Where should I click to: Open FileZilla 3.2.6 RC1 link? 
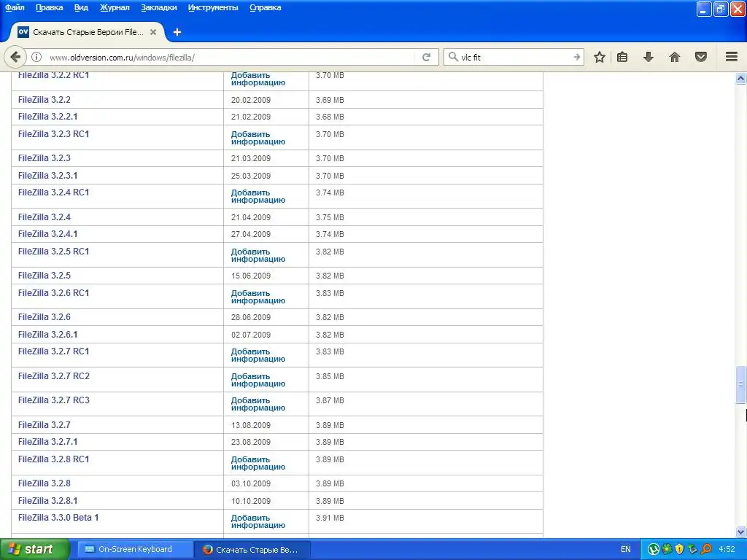pyautogui.click(x=53, y=293)
